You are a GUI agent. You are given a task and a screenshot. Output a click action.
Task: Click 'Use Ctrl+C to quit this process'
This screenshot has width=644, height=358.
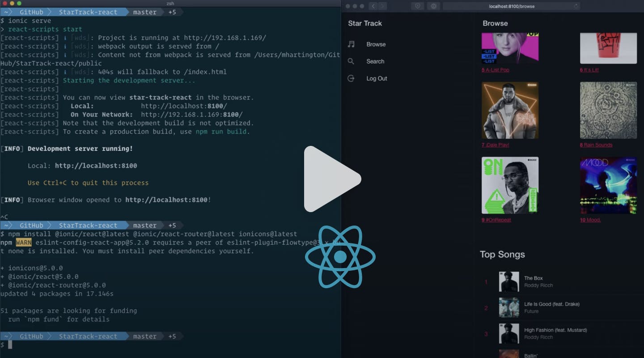point(88,183)
